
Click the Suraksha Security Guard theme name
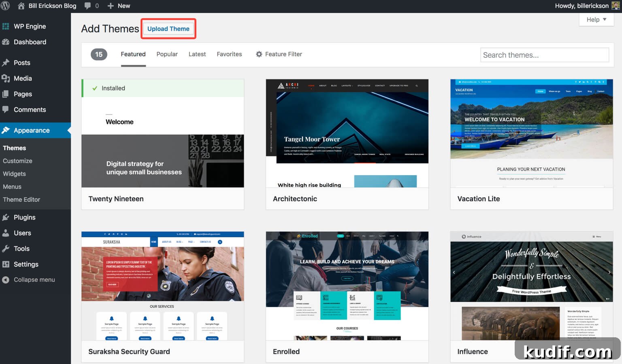click(129, 352)
